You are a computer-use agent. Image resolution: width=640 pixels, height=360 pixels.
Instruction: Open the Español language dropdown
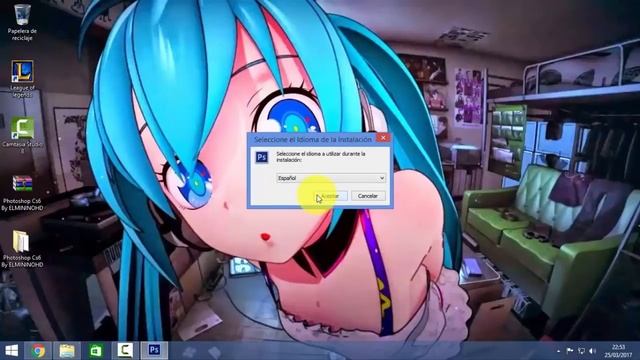[331, 178]
